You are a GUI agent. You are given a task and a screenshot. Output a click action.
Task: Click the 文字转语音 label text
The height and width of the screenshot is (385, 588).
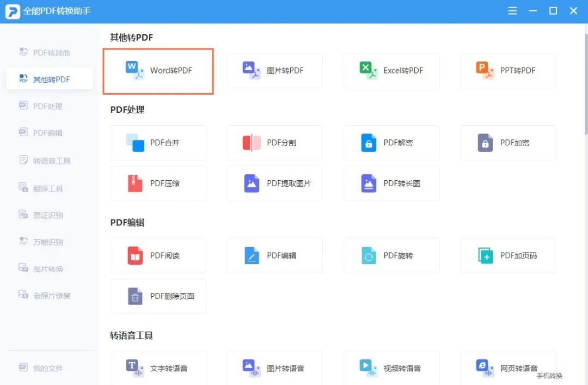169,369
